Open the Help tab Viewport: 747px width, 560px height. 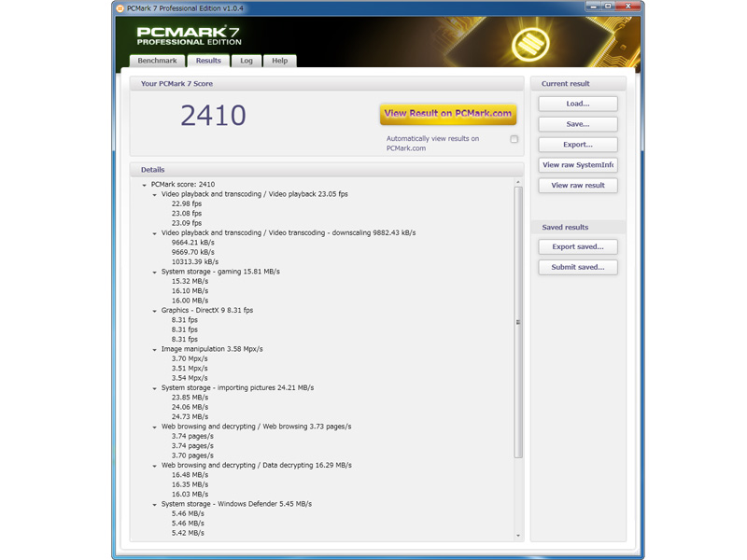279,61
